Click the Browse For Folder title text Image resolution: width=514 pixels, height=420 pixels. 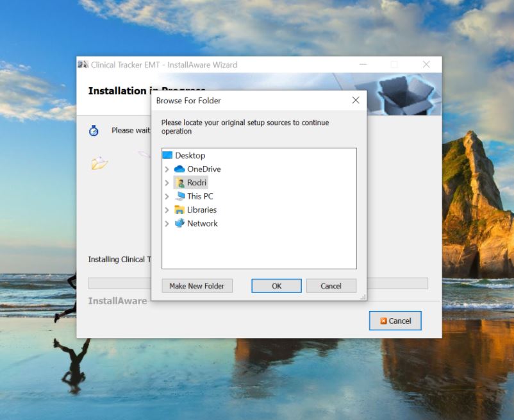(x=188, y=101)
